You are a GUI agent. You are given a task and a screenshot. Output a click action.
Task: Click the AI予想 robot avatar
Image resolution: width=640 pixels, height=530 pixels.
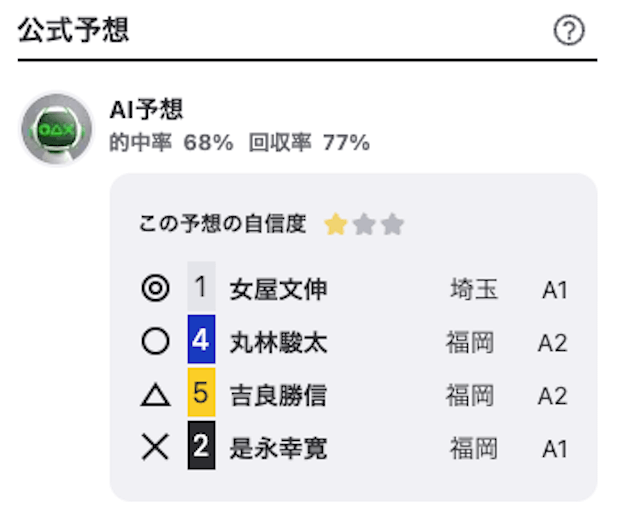[x=57, y=129]
